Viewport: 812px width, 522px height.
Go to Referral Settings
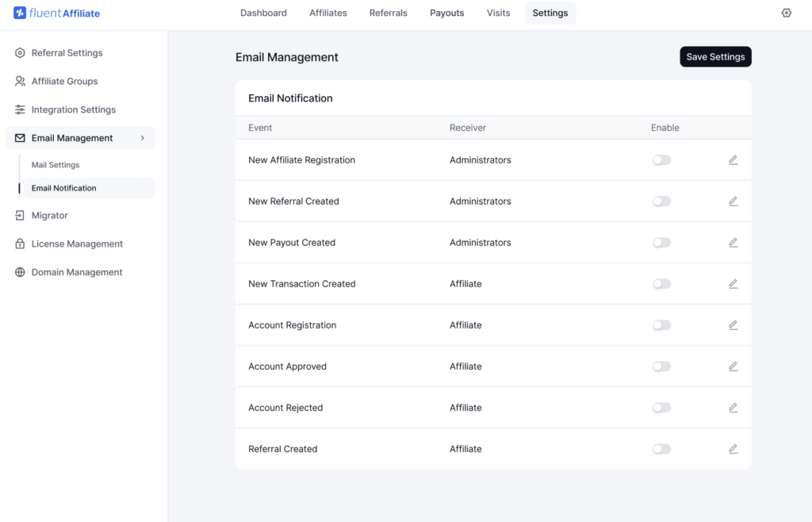click(67, 53)
